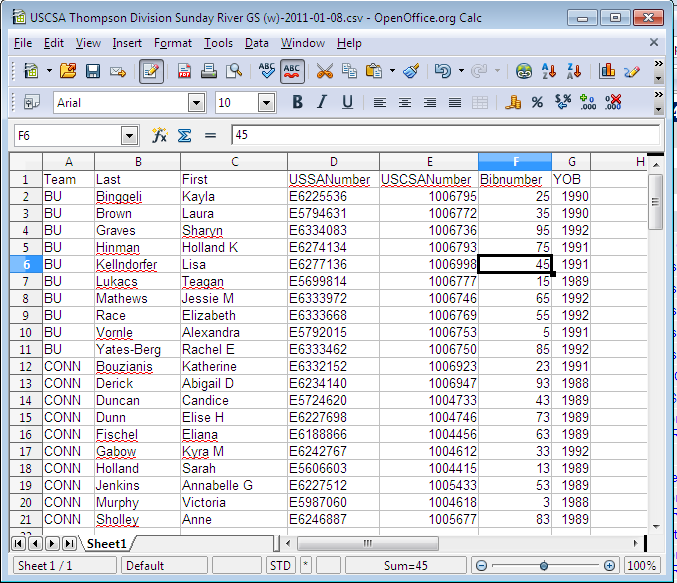Screen dimensions: 677x583
Task: Click the Sum sigma icon
Action: (x=184, y=136)
